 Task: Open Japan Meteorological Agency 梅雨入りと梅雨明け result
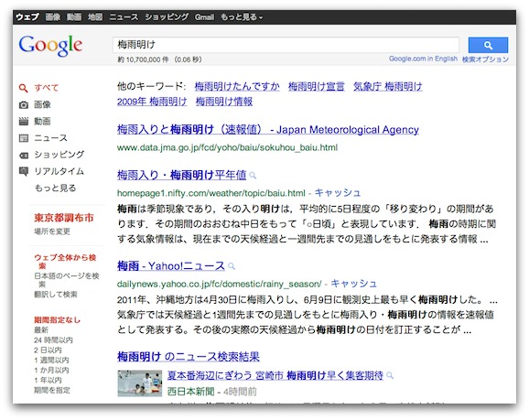268,130
